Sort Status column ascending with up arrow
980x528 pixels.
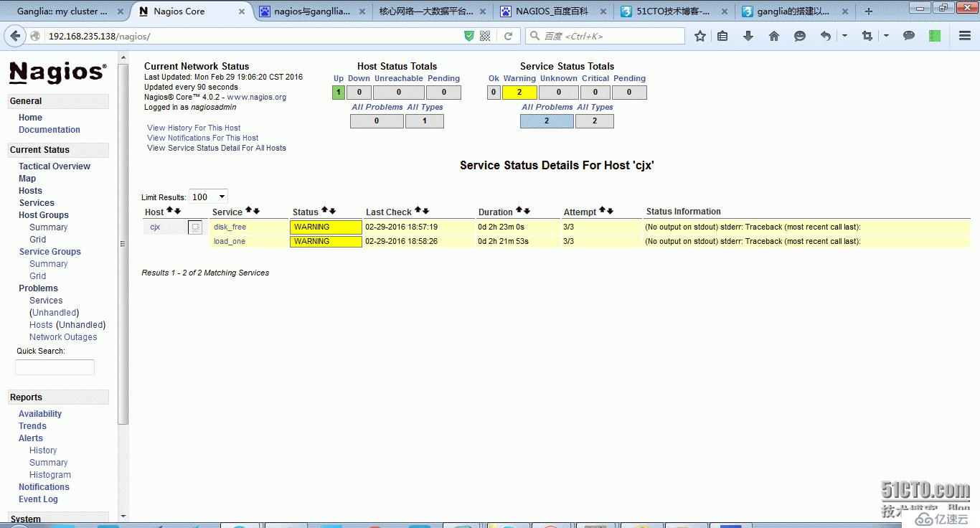click(x=324, y=211)
